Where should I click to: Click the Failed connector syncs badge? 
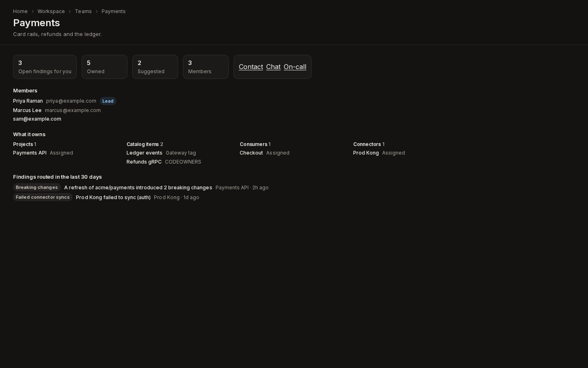tap(43, 197)
